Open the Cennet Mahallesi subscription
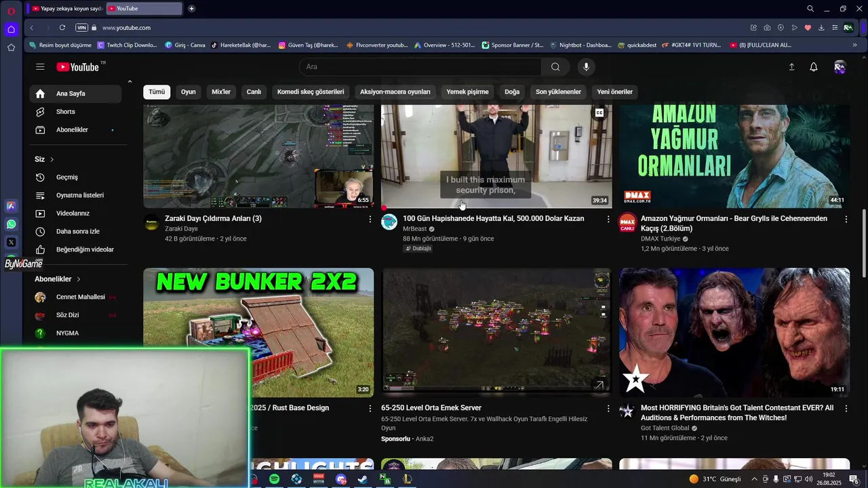Image resolution: width=868 pixels, height=488 pixels. click(x=75, y=297)
